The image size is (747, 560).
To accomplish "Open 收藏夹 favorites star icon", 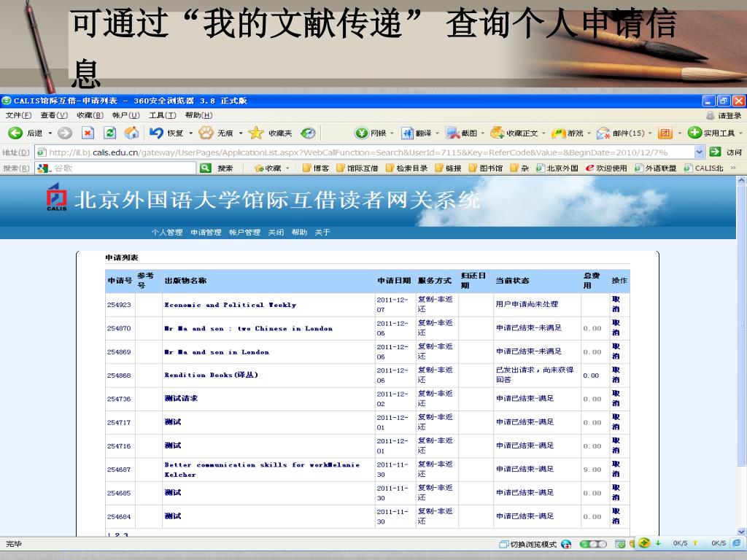I will click(256, 133).
